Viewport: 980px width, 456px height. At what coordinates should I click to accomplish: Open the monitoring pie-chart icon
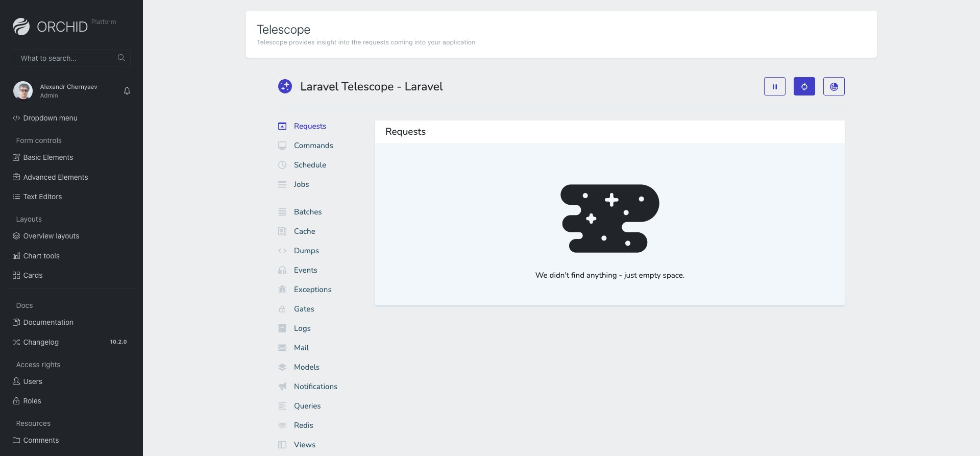834,86
